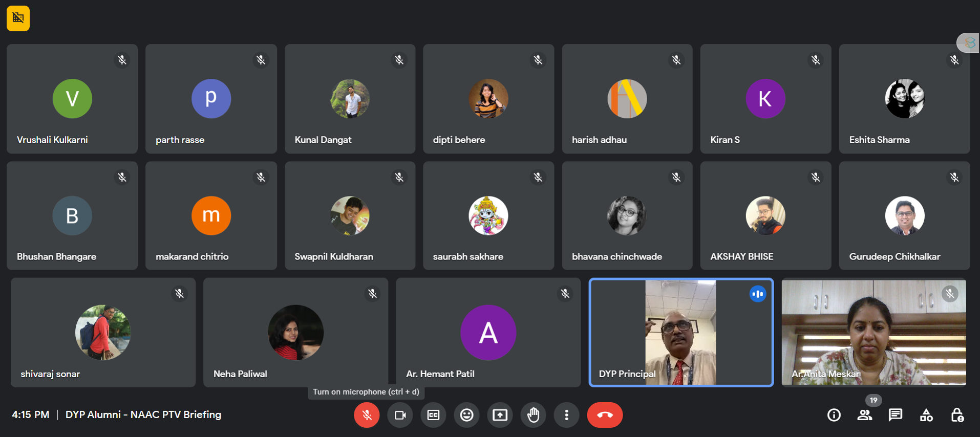Screen dimensions: 980x437
Task: Open the chat messages icon
Action: pos(896,415)
